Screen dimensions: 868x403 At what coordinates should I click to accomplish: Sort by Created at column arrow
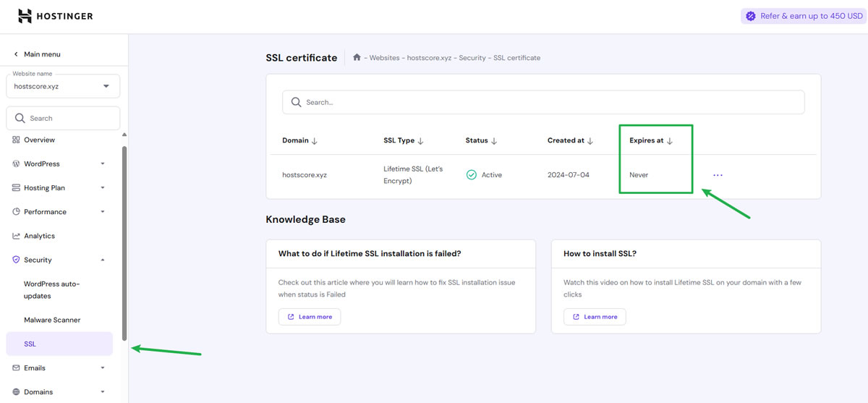pos(590,141)
